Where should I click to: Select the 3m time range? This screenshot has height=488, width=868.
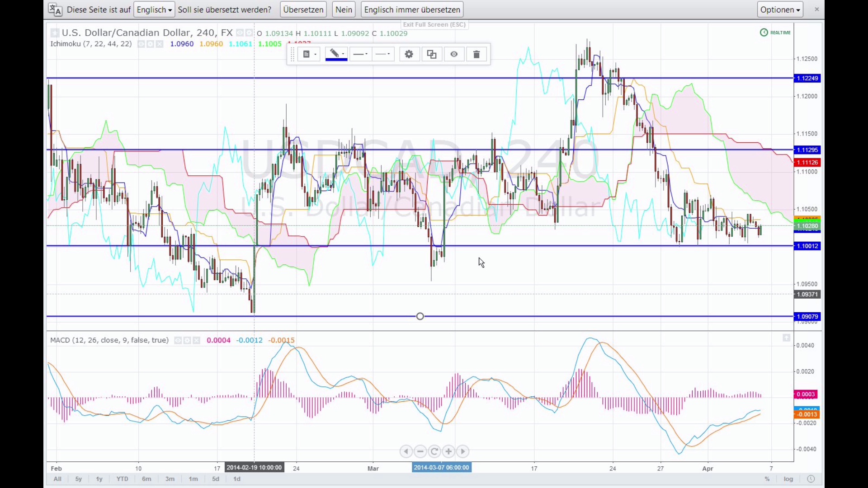click(x=170, y=479)
